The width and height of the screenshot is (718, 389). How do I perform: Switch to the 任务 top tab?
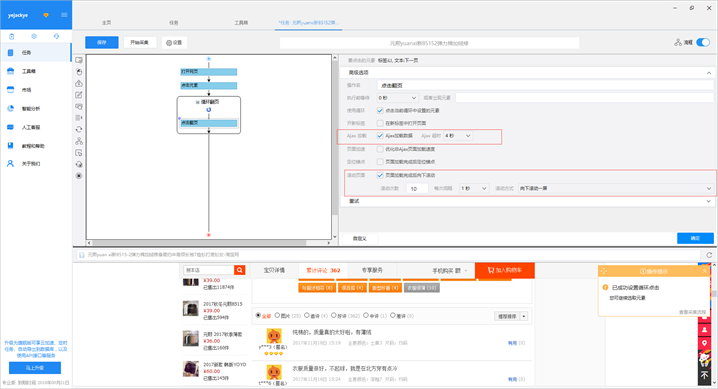click(174, 22)
